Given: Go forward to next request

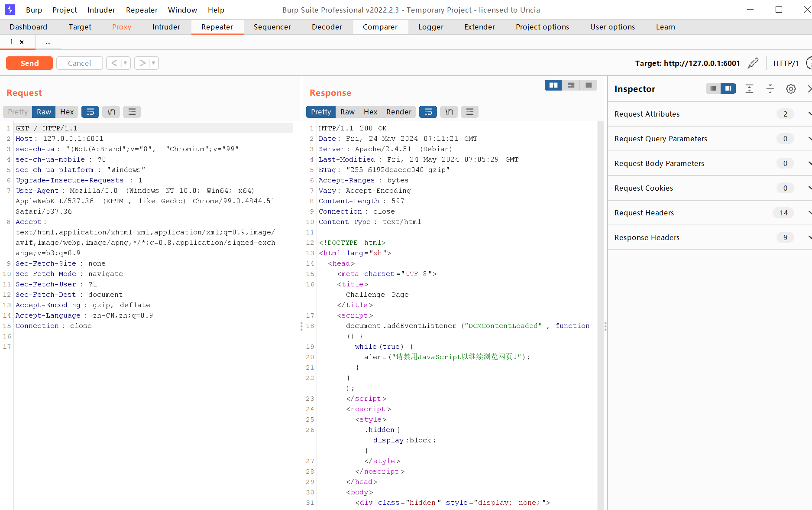Looking at the screenshot, I should click(x=142, y=63).
